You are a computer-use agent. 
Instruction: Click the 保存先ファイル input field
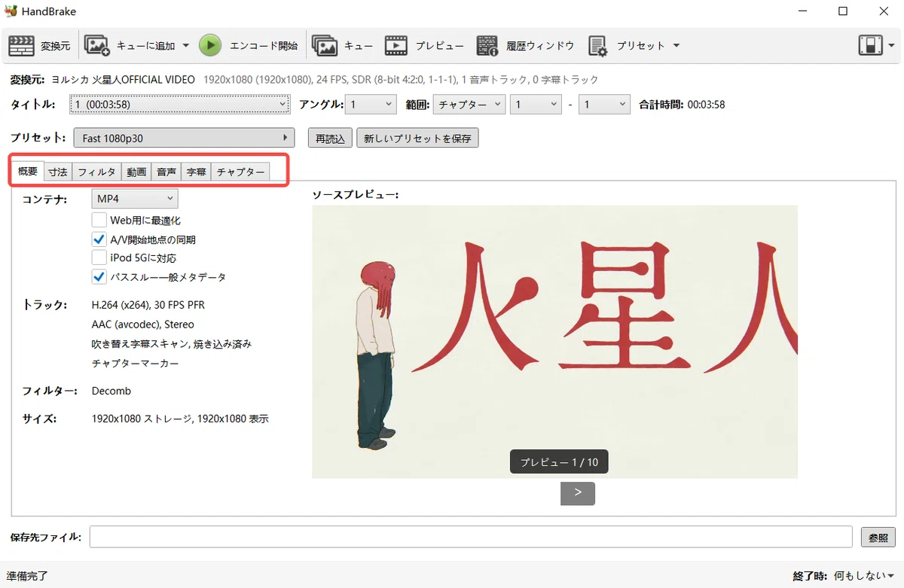coord(471,537)
